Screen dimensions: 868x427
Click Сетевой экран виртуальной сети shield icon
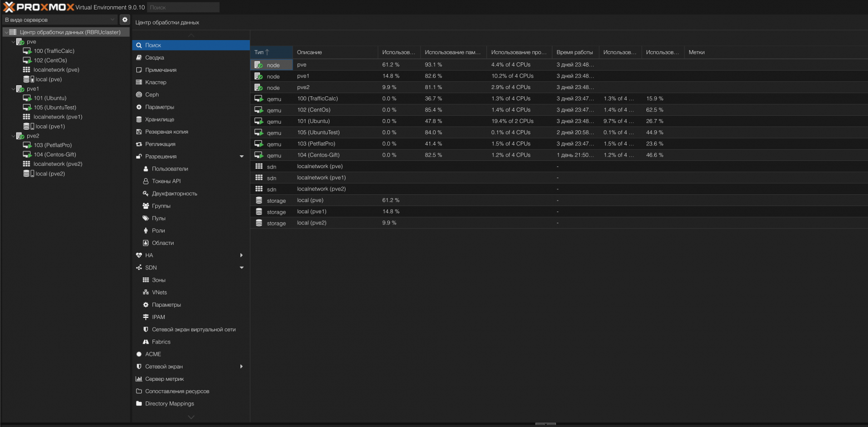(146, 330)
